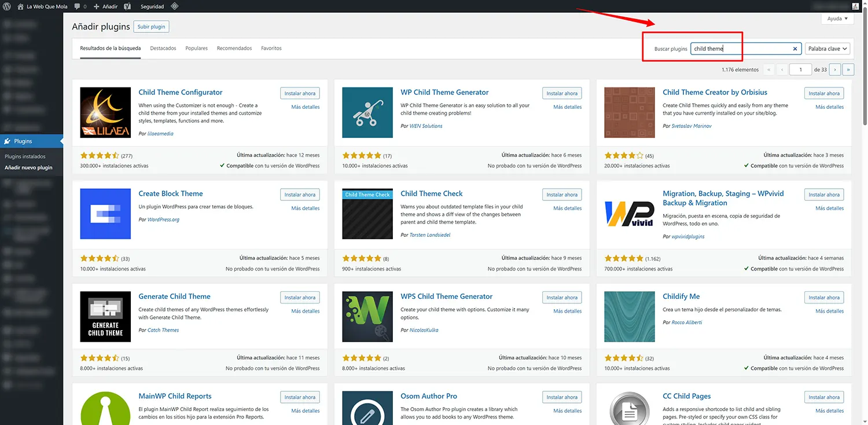This screenshot has height=425, width=868.
Task: Click the WordPress logo in admin bar
Action: click(x=8, y=6)
